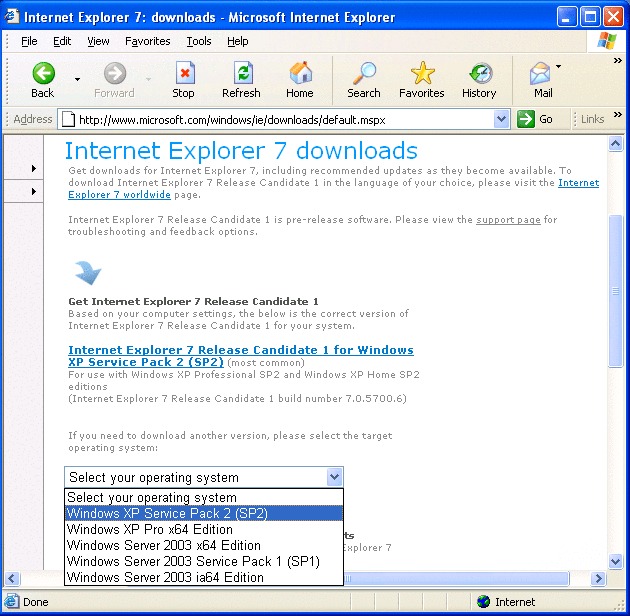Open the Mail dropdown arrow
The height and width of the screenshot is (616, 630).
click(558, 66)
